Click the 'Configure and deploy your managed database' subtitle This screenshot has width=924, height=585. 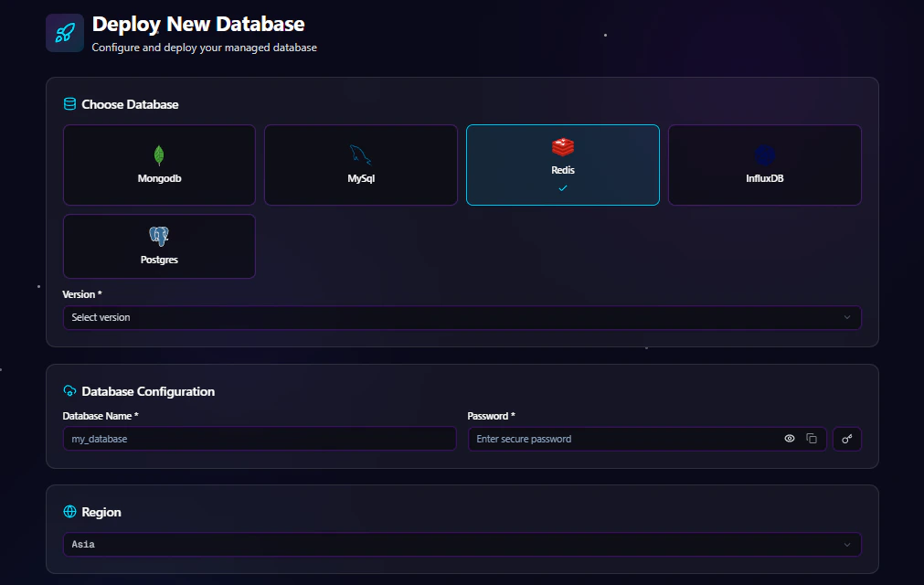pos(205,48)
